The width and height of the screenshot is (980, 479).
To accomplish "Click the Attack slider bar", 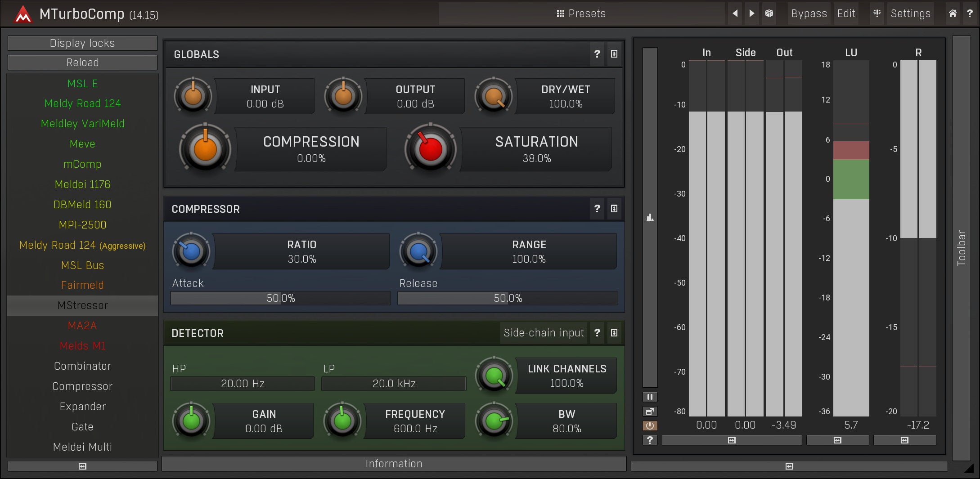I will [x=280, y=298].
